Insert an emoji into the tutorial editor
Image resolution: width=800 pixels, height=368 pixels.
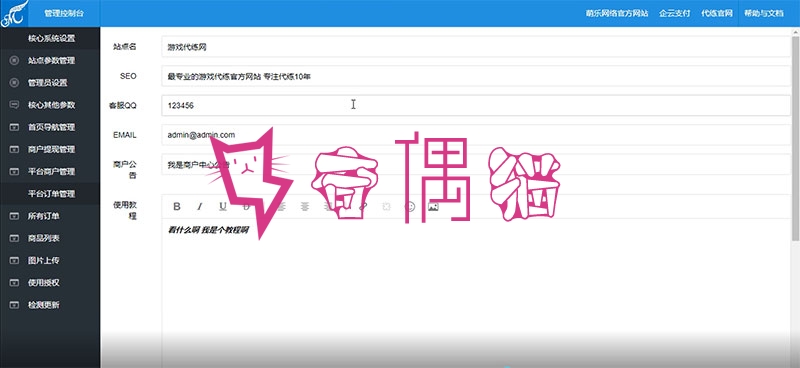[x=410, y=206]
